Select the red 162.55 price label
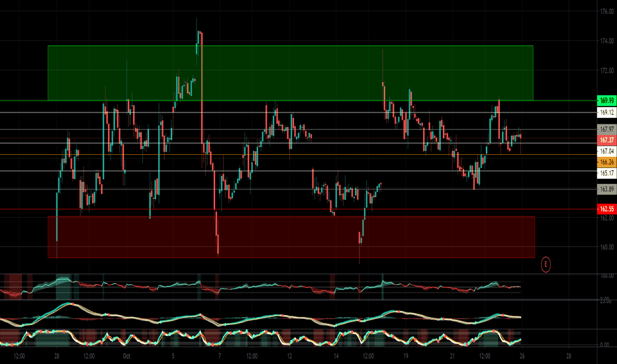The image size is (617, 364). click(x=607, y=209)
